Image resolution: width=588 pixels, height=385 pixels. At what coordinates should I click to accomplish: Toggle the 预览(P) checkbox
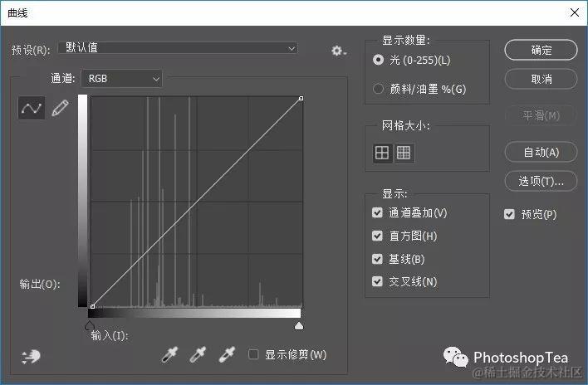(509, 214)
